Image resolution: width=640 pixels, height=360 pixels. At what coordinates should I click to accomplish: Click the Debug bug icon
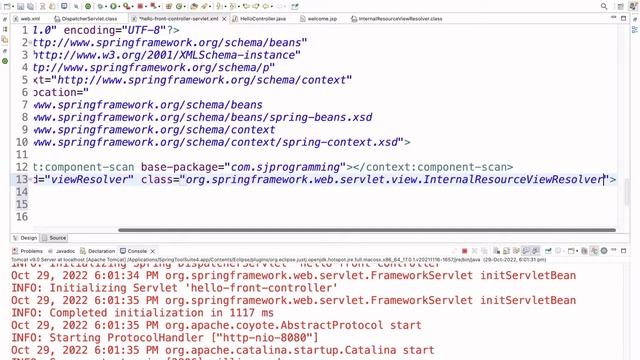[x=100, y=7]
